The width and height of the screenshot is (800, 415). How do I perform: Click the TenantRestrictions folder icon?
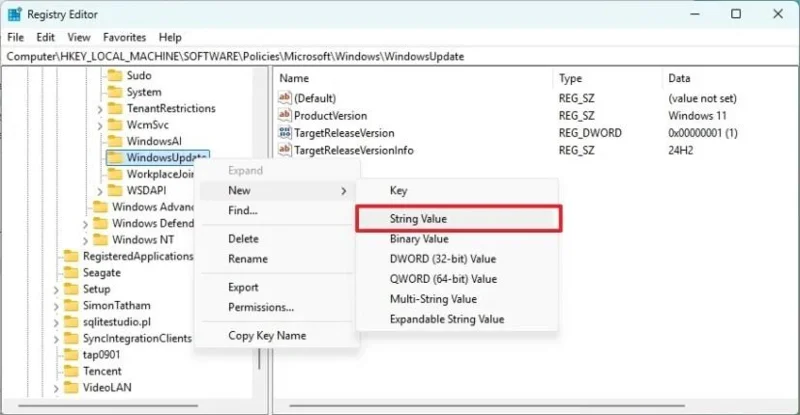[115, 108]
